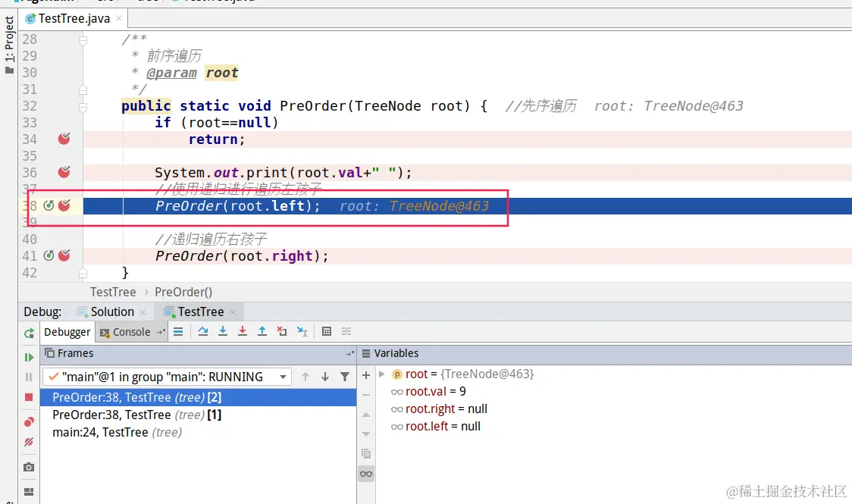The width and height of the screenshot is (852, 504).
Task: Select the previous frame up arrow
Action: [x=305, y=377]
